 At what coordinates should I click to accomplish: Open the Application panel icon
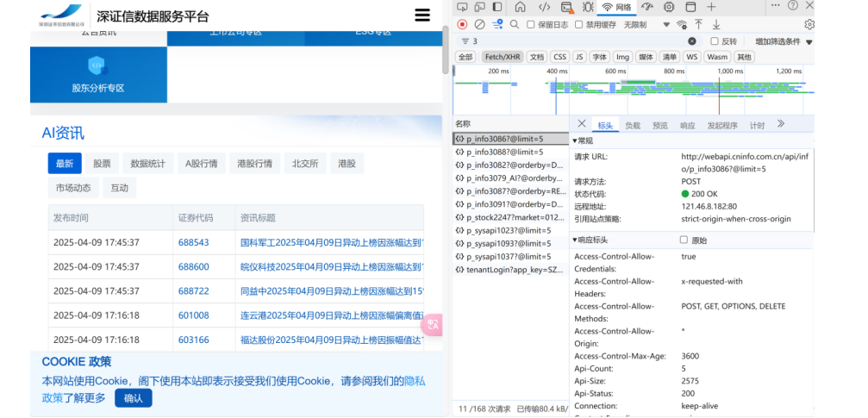click(x=690, y=7)
